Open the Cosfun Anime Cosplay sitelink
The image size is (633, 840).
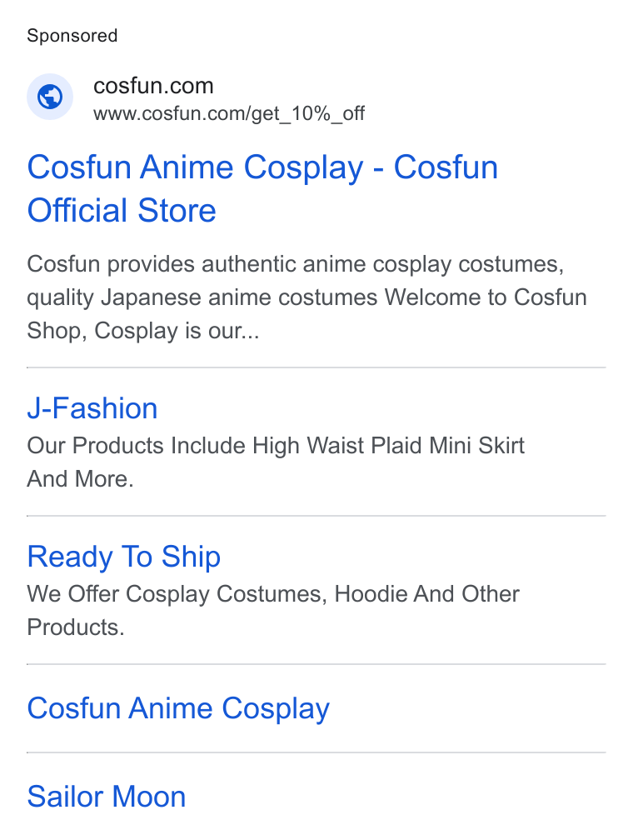tap(178, 708)
